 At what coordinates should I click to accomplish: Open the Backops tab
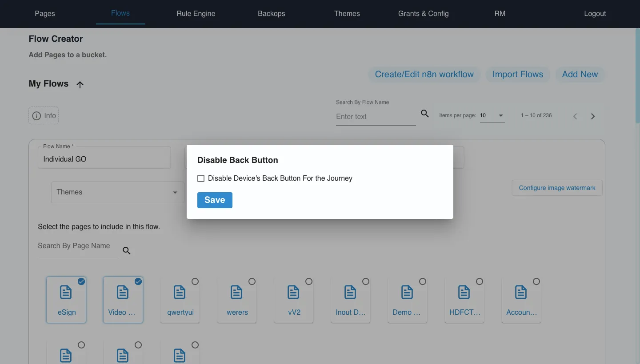(272, 13)
